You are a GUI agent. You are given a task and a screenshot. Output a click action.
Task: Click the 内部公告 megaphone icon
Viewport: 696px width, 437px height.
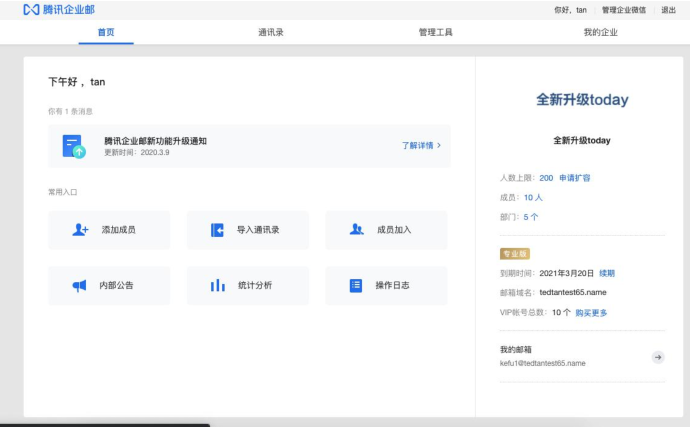point(79,286)
